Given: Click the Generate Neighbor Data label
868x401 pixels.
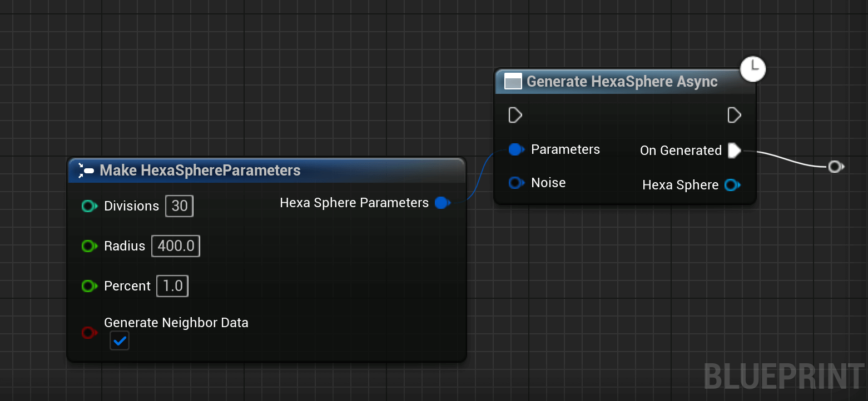Looking at the screenshot, I should [176, 323].
